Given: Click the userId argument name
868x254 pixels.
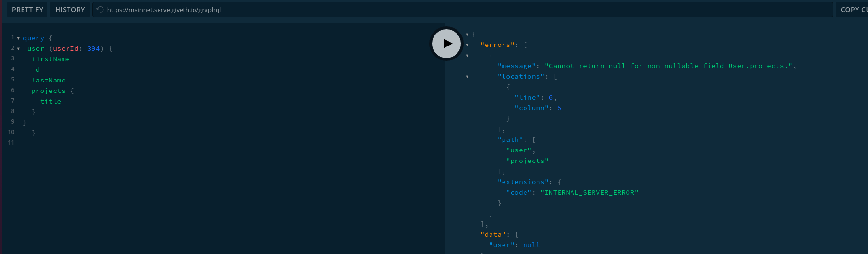Looking at the screenshot, I should pos(66,49).
